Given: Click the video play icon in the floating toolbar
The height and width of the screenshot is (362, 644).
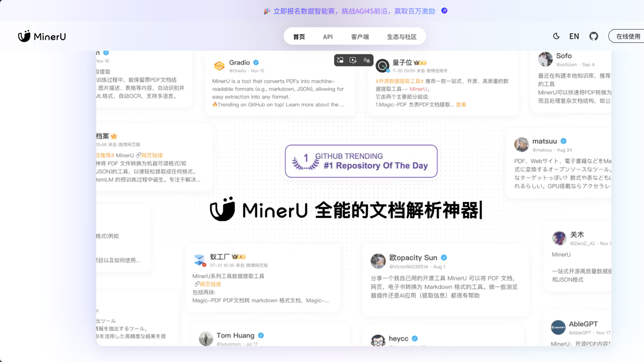Looking at the screenshot, I should [x=353, y=60].
